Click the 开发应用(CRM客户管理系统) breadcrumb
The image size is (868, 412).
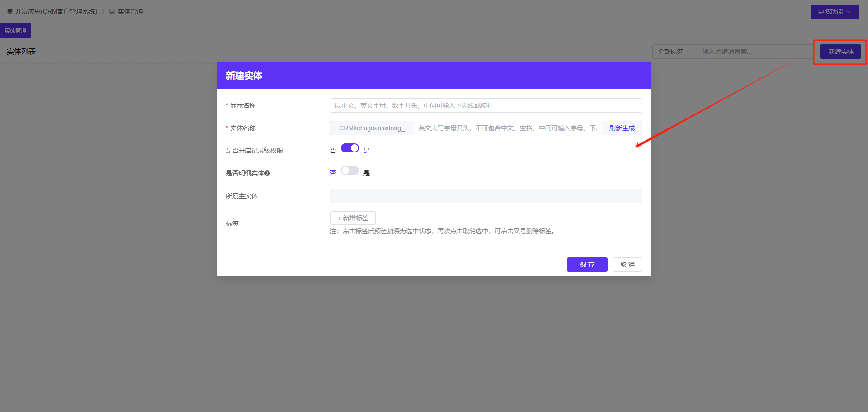56,11
